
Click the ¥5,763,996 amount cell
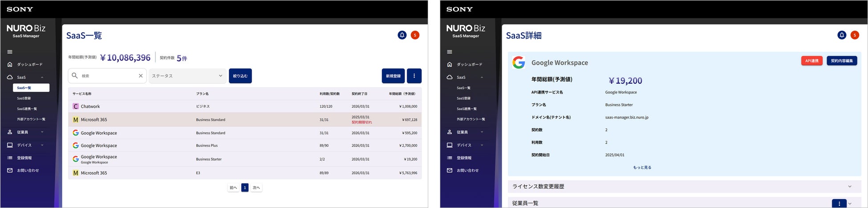click(x=408, y=173)
